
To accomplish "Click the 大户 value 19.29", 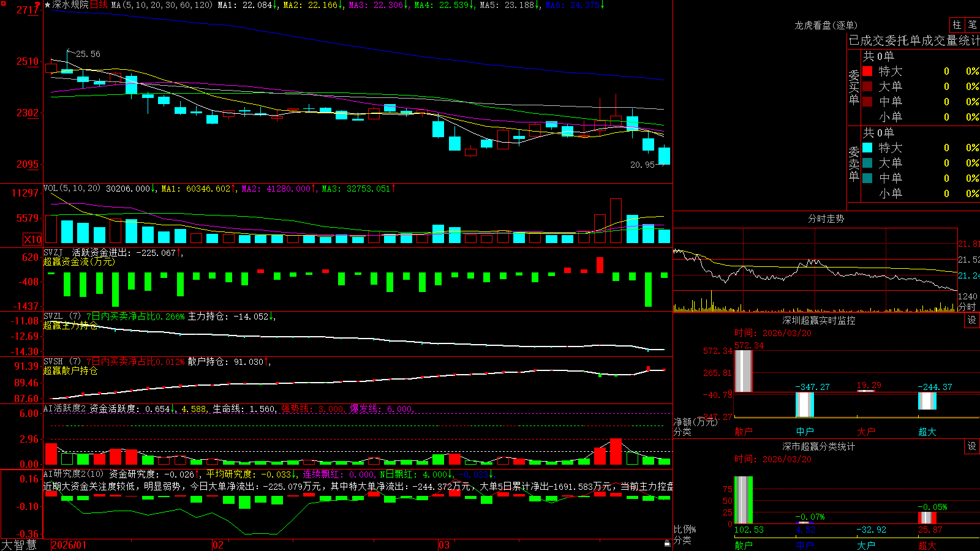I will click(x=869, y=385).
